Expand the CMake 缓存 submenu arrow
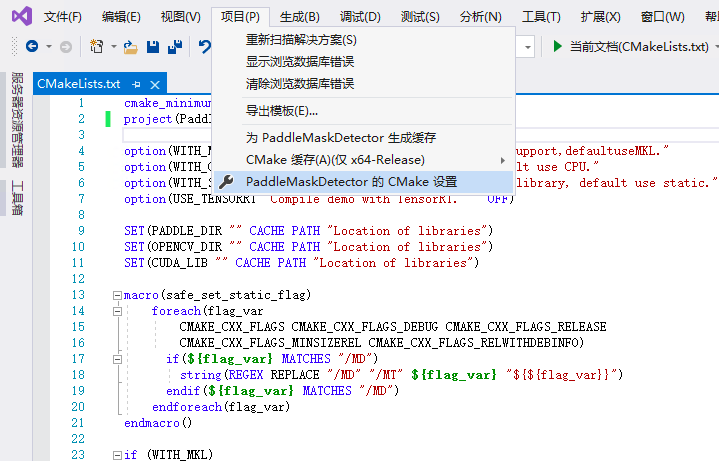This screenshot has width=719, height=461. pos(503,160)
